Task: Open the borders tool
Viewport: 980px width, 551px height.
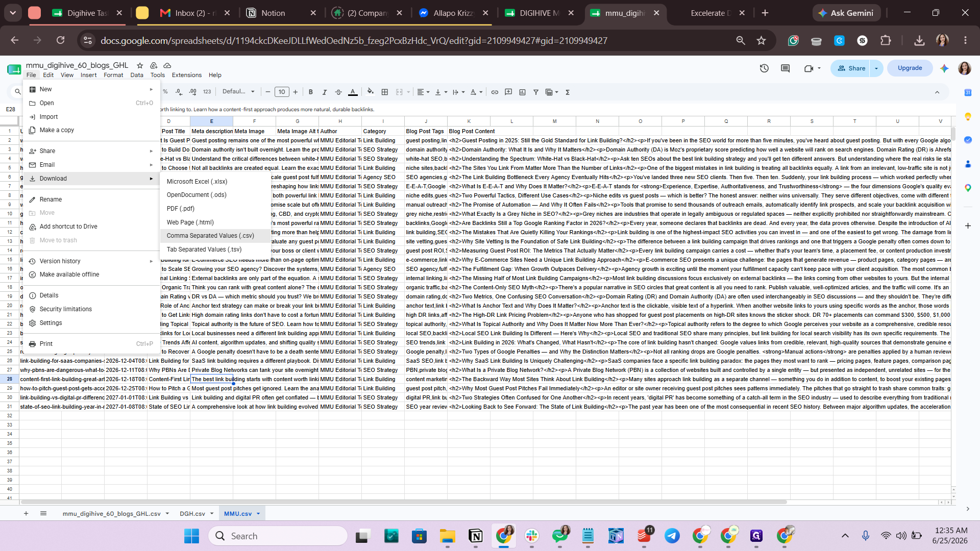Action: (x=385, y=92)
